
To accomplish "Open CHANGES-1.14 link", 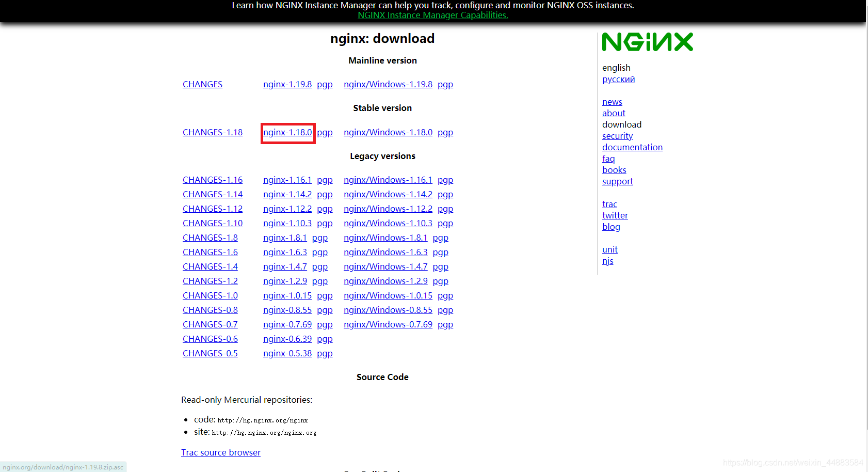I will 213,194.
